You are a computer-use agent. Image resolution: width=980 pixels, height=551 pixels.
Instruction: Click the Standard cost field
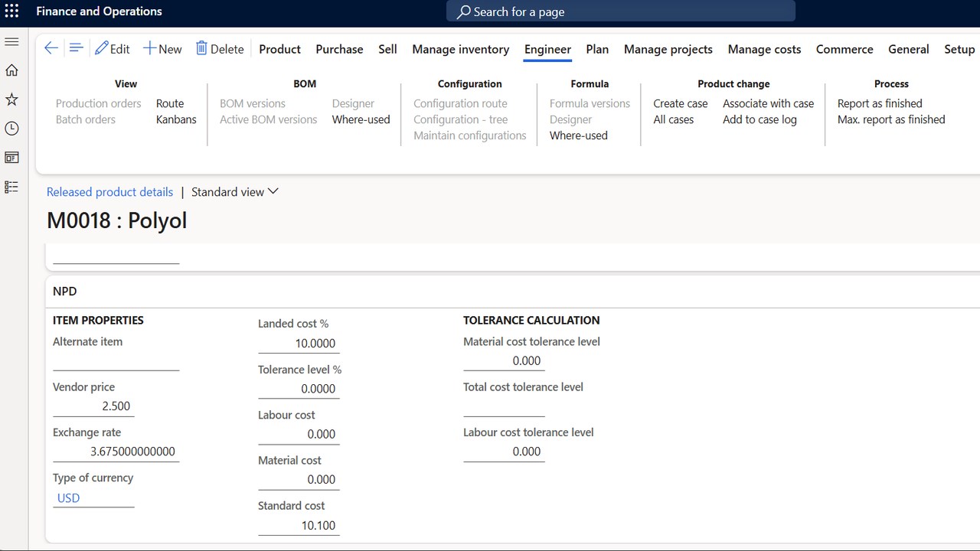click(x=299, y=525)
